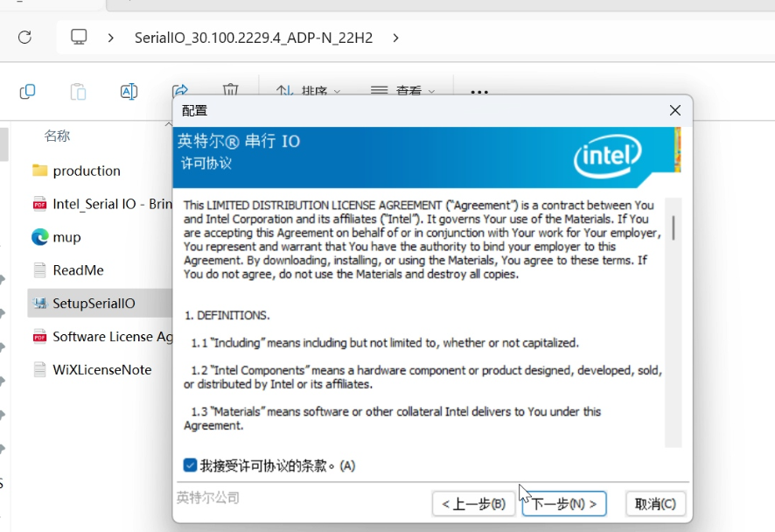Click the Back (上一步) button
Image resolution: width=775 pixels, height=532 pixels.
click(473, 503)
